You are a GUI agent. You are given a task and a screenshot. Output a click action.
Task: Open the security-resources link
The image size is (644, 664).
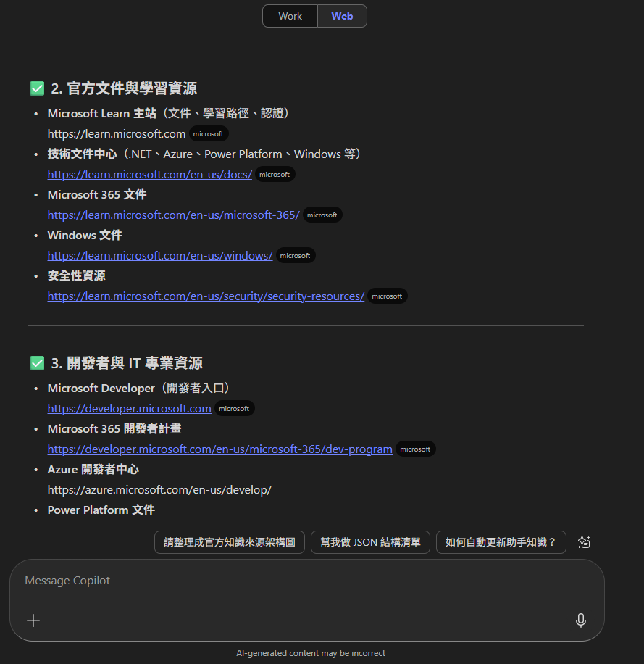click(x=206, y=296)
